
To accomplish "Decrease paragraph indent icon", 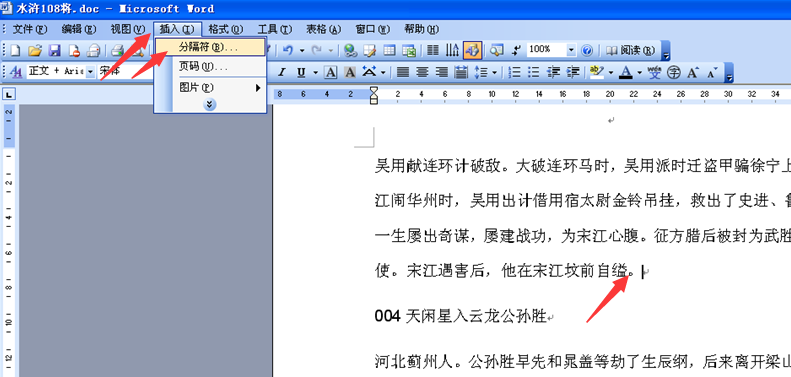I will [554, 72].
